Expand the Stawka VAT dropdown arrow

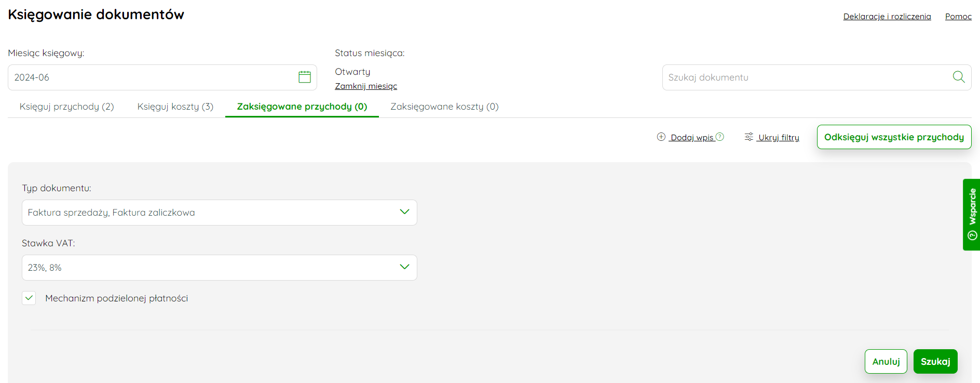tap(405, 267)
